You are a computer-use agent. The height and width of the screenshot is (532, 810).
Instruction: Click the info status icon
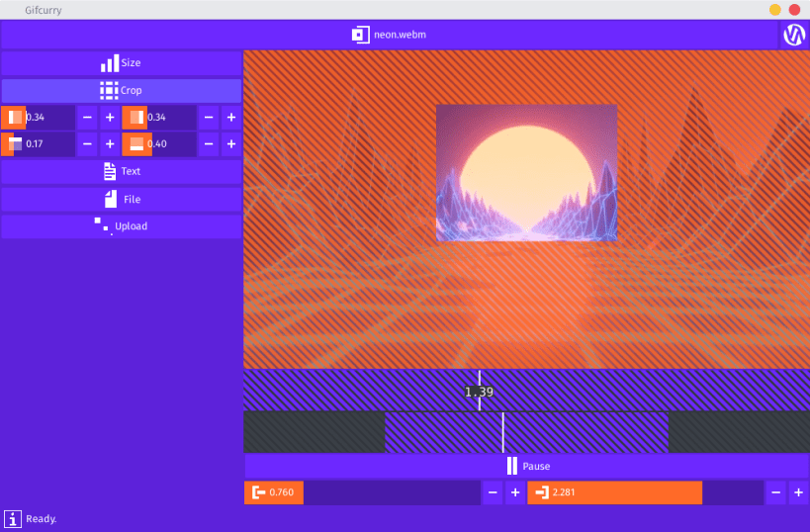pos(13,519)
